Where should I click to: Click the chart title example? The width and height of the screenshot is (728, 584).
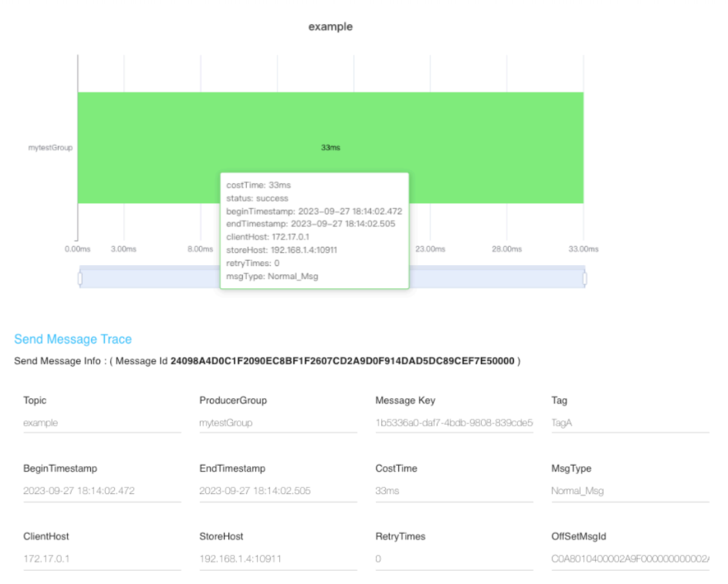(x=331, y=26)
